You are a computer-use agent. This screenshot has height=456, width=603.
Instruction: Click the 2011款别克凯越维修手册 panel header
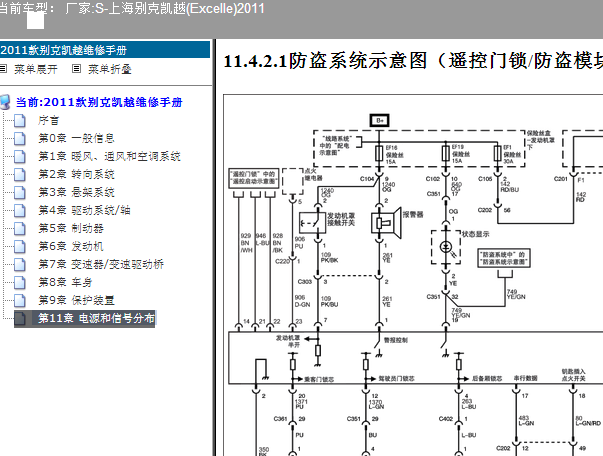pos(105,50)
